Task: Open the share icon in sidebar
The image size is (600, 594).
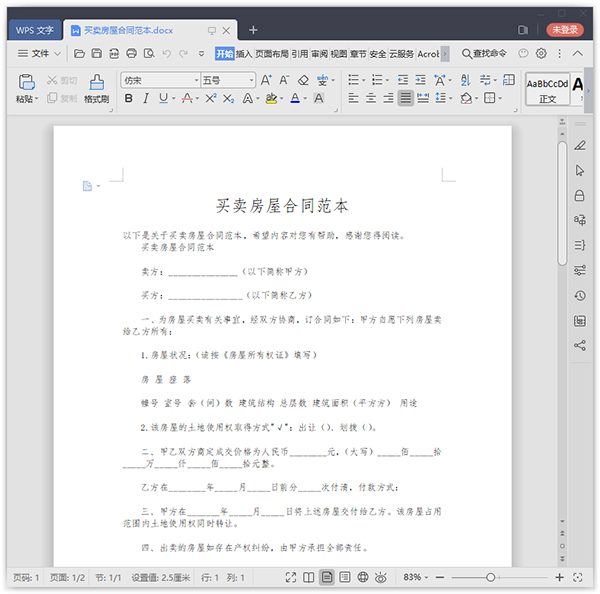Action: [x=580, y=345]
